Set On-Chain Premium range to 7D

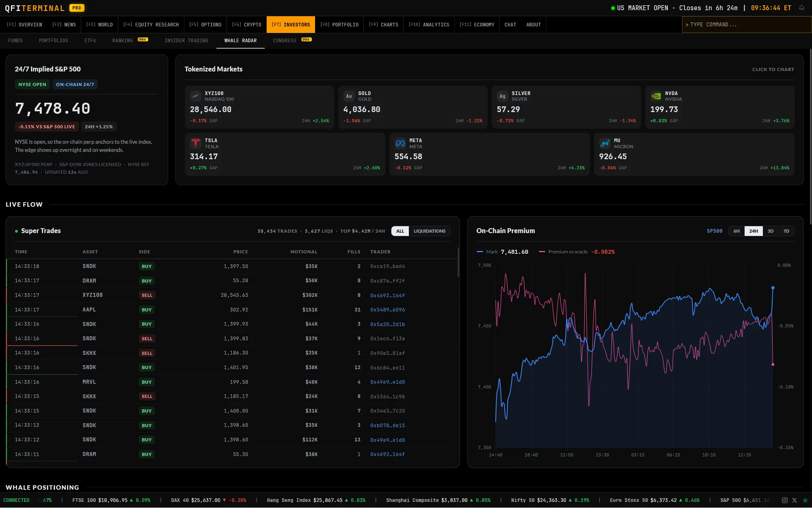point(786,231)
